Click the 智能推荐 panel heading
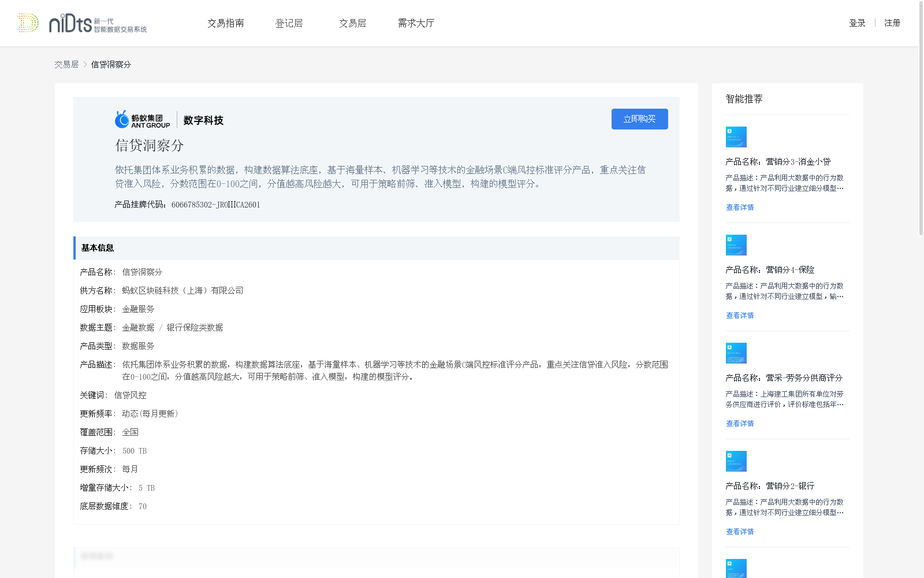Image resolution: width=924 pixels, height=578 pixels. point(744,99)
